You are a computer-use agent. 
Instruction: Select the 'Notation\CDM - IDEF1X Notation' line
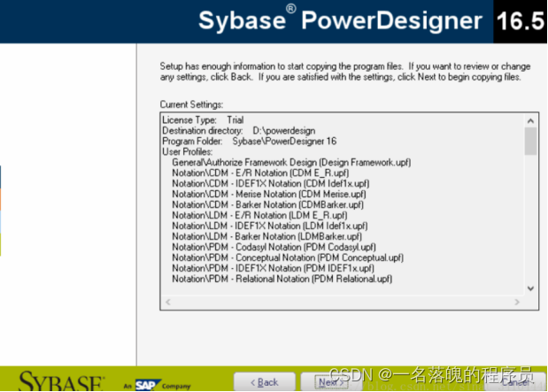(x=271, y=183)
